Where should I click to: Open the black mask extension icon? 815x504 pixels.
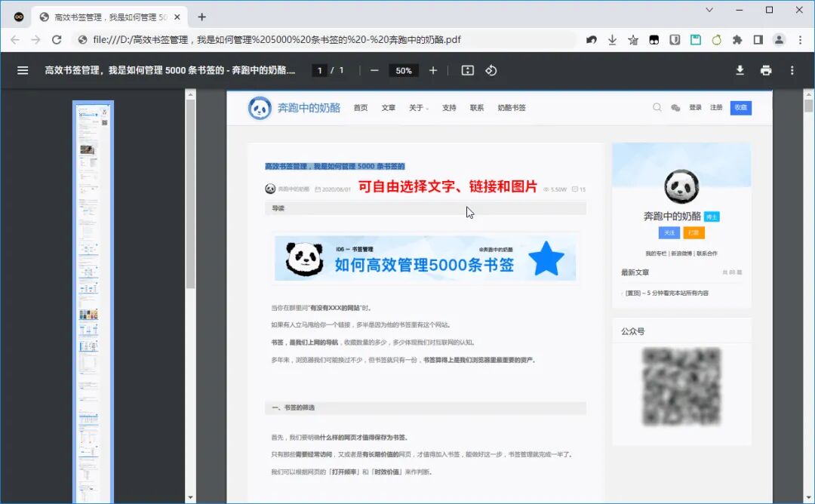[x=654, y=40]
